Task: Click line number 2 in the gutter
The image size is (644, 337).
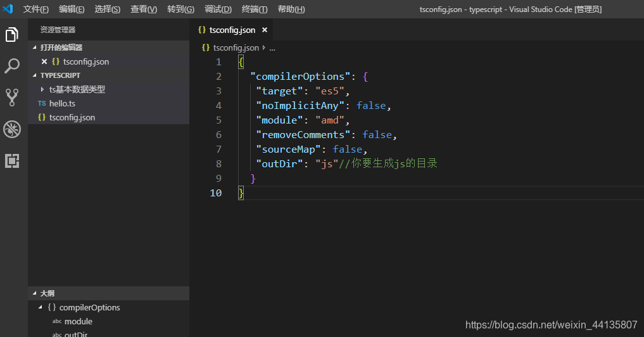Action: (x=218, y=77)
